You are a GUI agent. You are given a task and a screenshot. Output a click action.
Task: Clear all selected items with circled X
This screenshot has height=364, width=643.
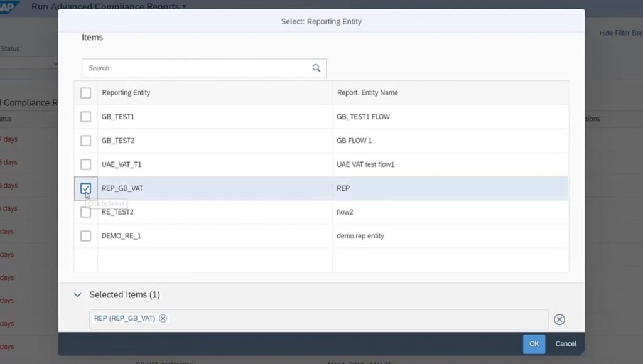(x=559, y=319)
